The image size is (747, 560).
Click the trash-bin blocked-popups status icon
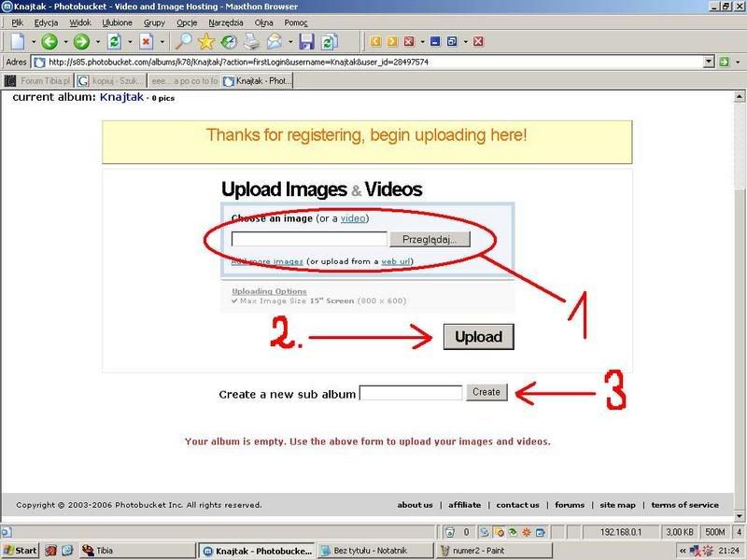point(450,532)
